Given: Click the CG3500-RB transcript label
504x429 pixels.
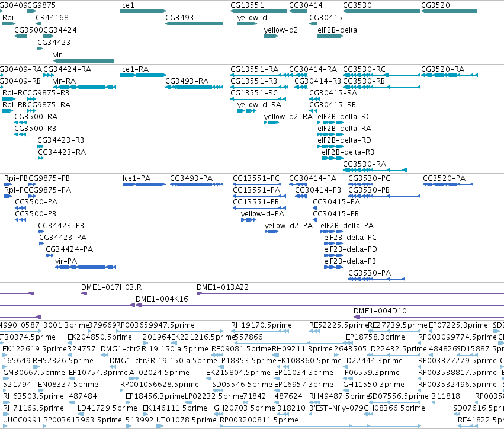Looking at the screenshot, I should 36,129.
